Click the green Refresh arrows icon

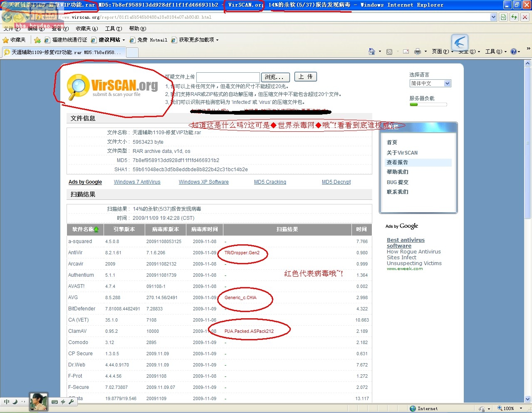pos(515,17)
